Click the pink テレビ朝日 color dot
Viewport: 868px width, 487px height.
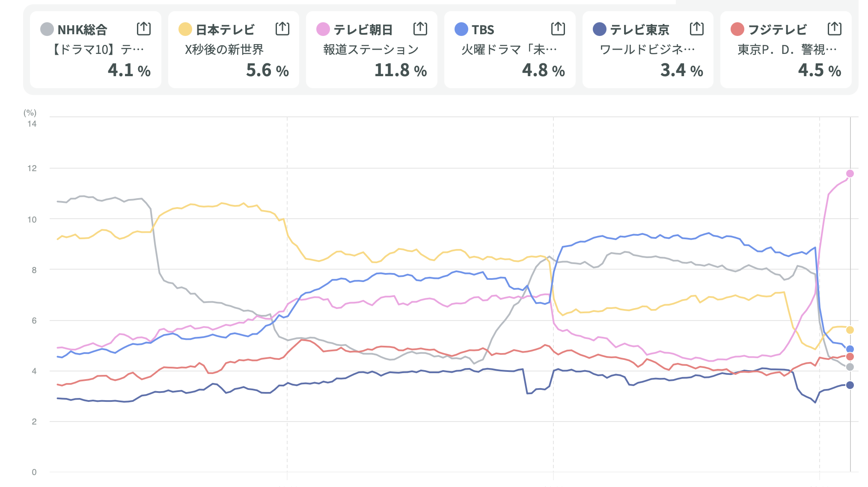[323, 29]
